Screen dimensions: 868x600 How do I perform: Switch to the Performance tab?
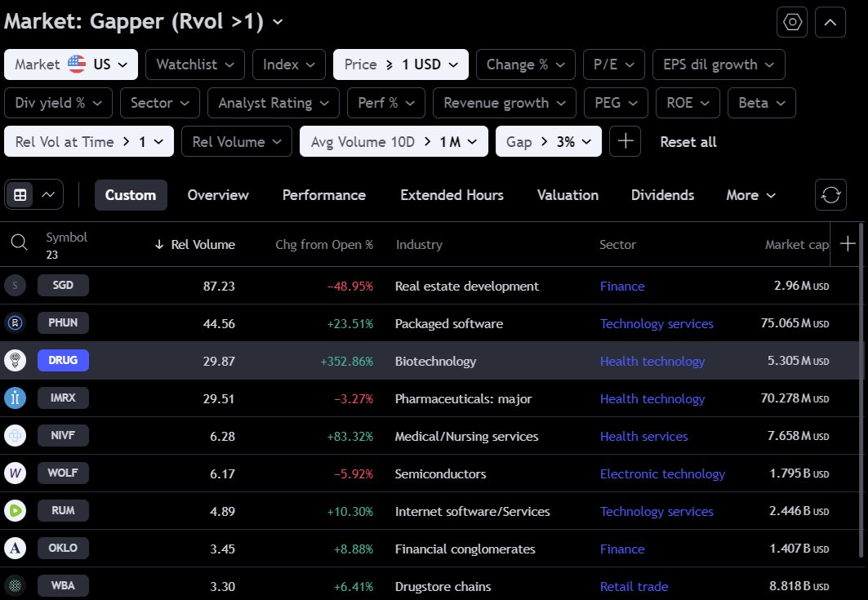(324, 195)
